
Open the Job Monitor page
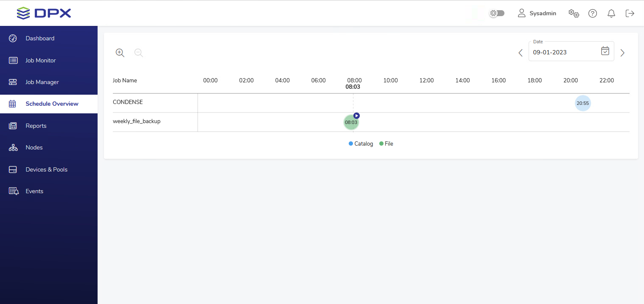pyautogui.click(x=40, y=60)
